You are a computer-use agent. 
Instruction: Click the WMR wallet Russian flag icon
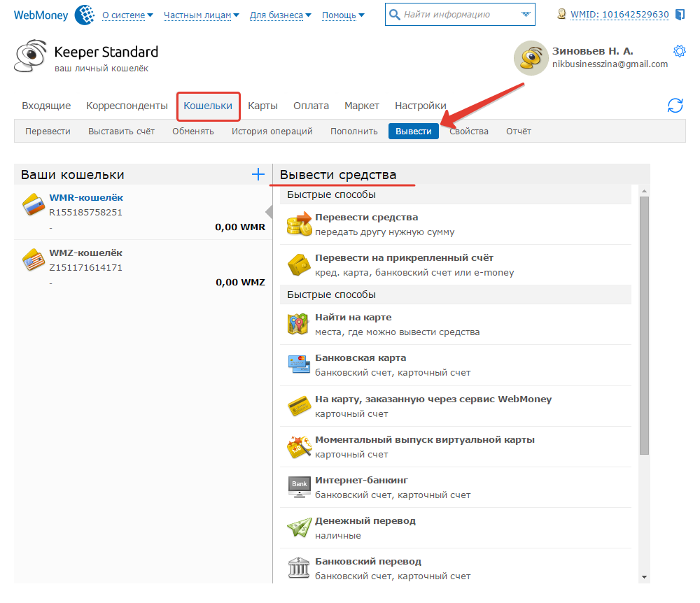click(34, 204)
